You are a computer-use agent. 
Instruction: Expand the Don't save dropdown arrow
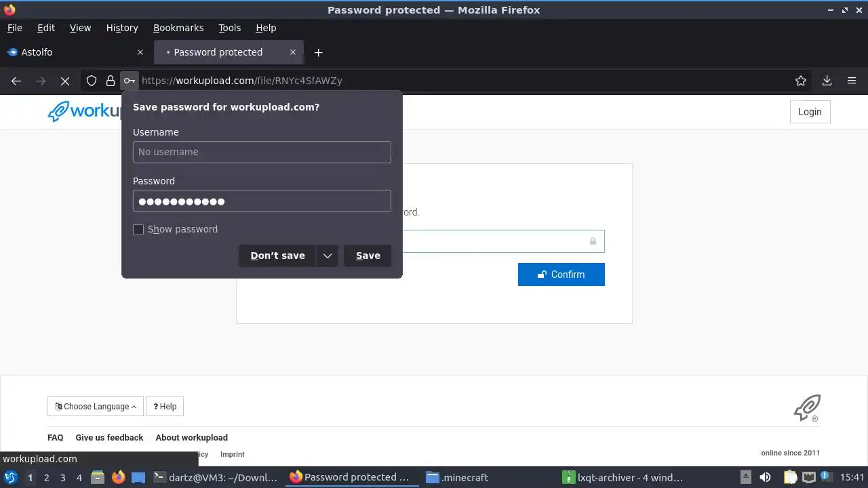[328, 256]
